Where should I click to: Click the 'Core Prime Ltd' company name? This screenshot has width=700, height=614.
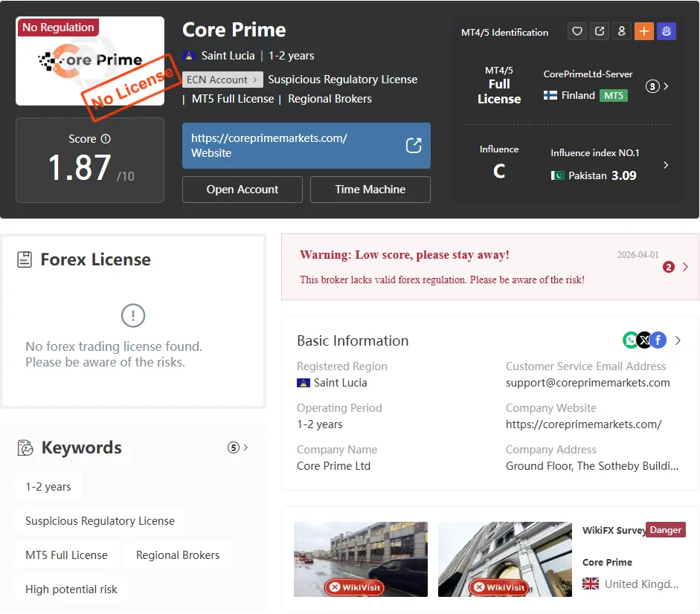(x=333, y=466)
